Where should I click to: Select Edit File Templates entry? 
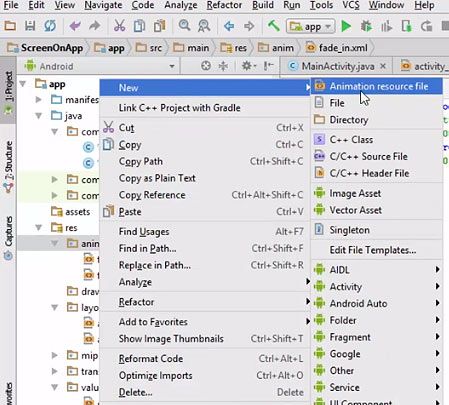377,250
